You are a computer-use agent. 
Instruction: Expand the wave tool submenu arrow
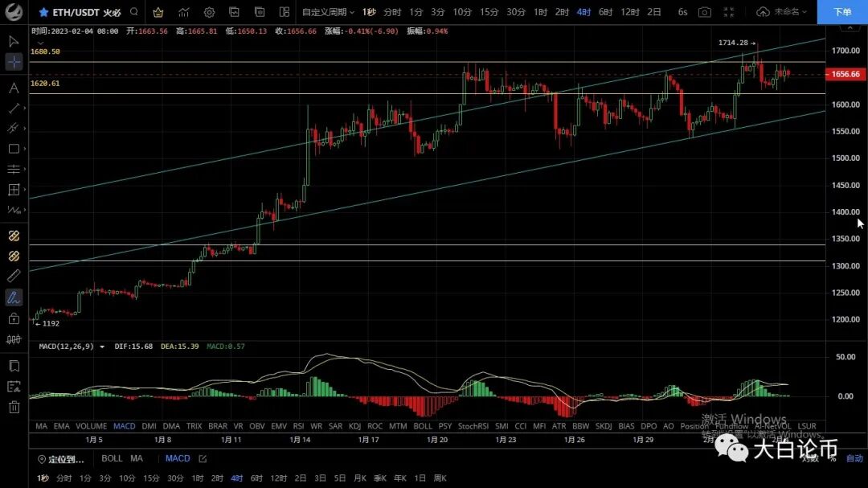(25, 210)
